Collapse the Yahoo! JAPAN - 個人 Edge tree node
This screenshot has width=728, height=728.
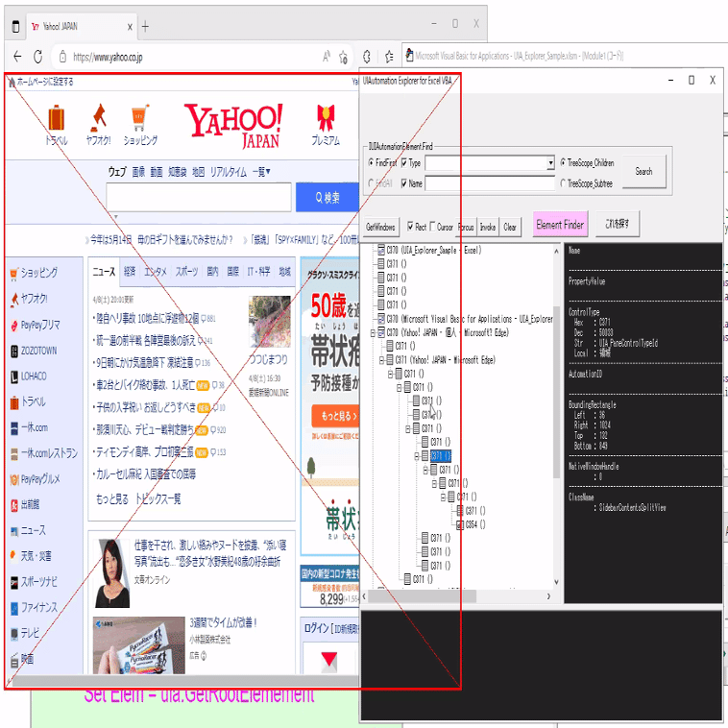[373, 333]
